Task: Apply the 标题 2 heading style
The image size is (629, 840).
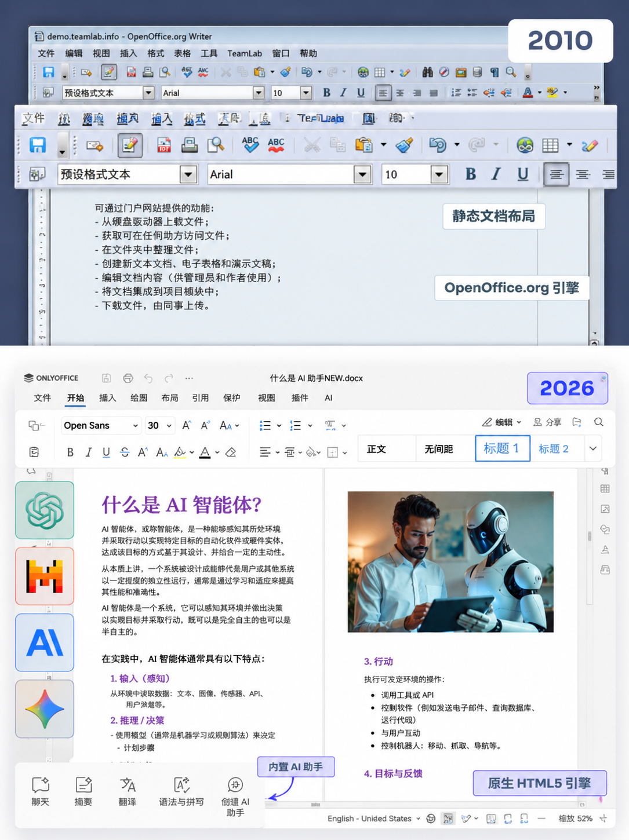Action: pyautogui.click(x=554, y=448)
